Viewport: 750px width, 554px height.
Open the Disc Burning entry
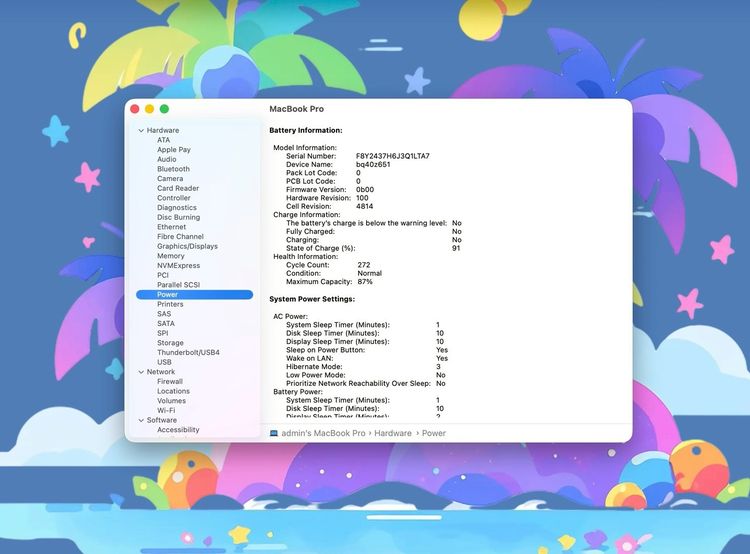[178, 217]
